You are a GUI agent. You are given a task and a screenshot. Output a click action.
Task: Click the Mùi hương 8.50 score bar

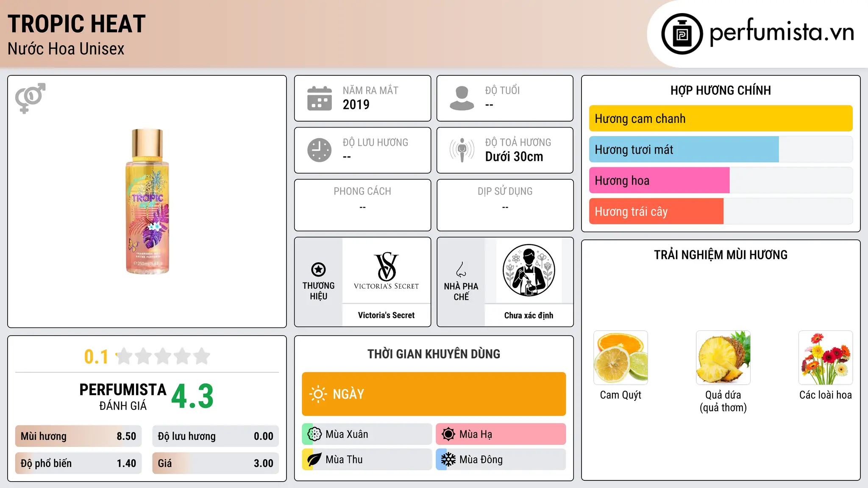(78, 436)
